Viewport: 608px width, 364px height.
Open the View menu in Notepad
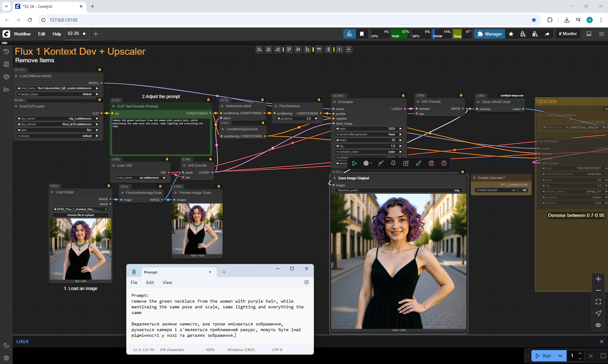point(167,282)
